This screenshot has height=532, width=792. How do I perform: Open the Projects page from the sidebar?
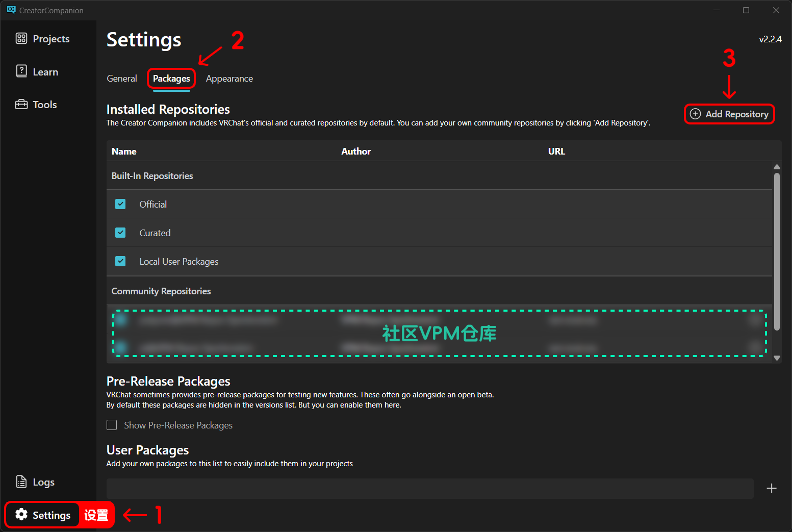point(42,39)
